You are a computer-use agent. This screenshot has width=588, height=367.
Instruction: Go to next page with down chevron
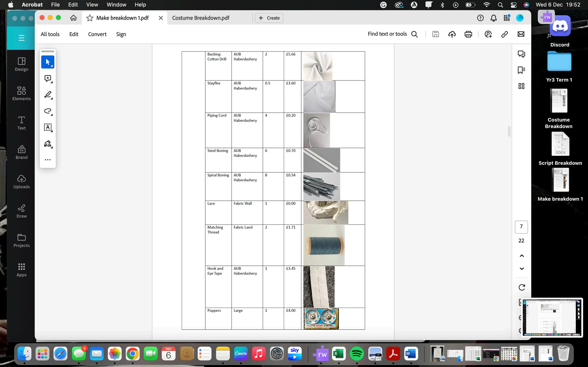point(522,268)
